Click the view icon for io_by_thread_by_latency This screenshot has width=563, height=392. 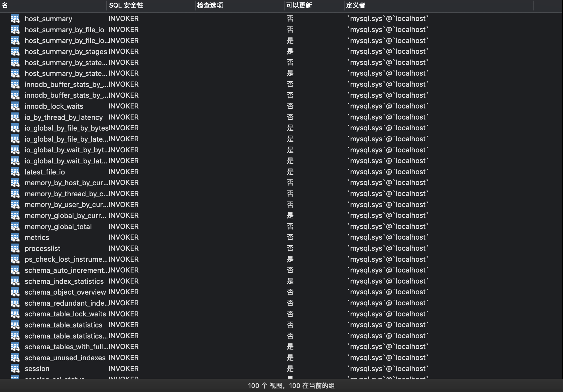(15, 117)
